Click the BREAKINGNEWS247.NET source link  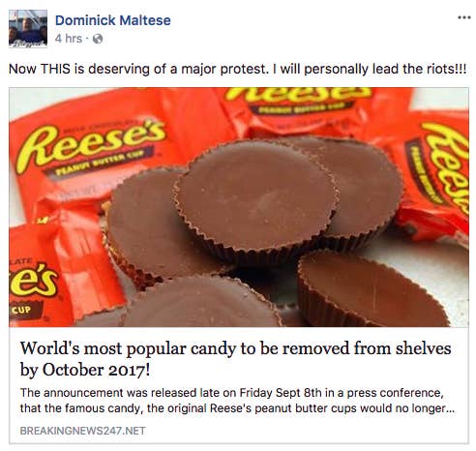[83, 431]
